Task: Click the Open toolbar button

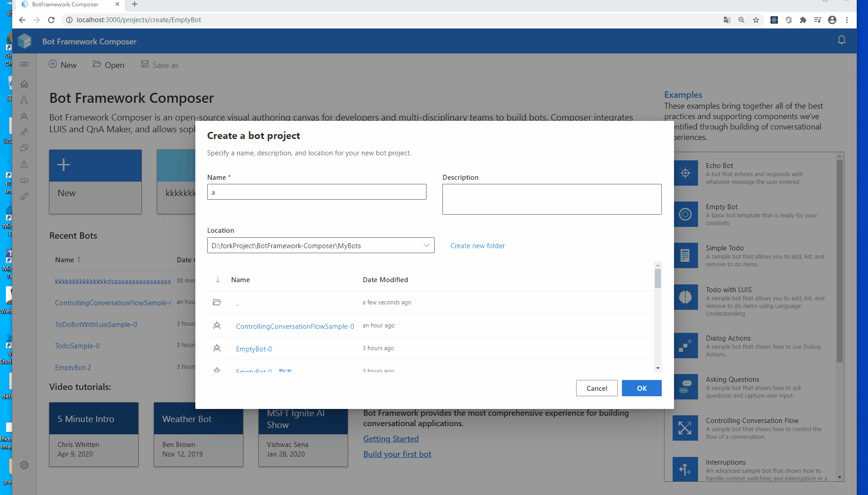Action: tap(109, 65)
